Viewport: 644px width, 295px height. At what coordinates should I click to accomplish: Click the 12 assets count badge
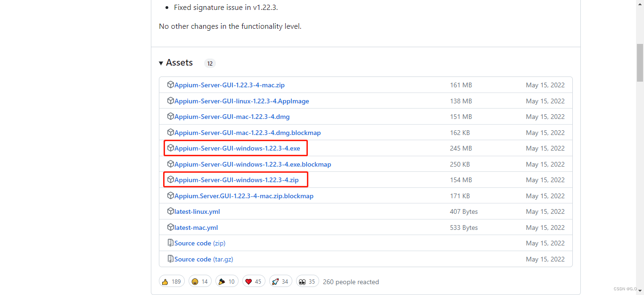tap(209, 63)
